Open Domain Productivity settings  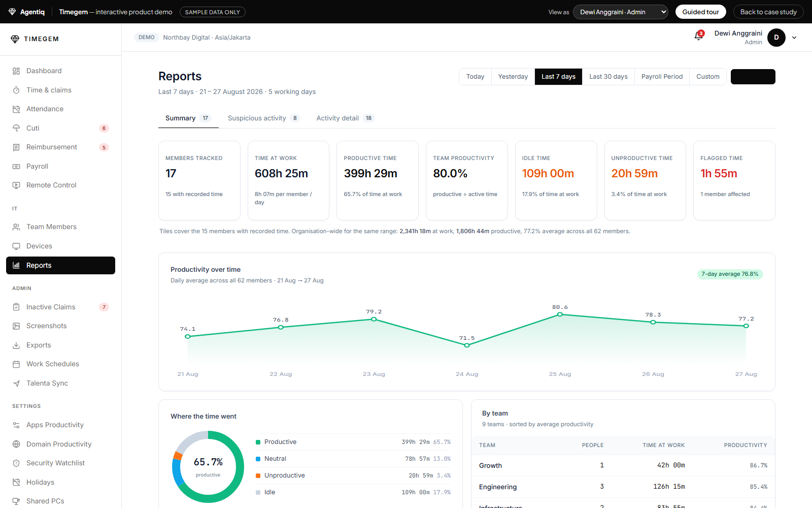[60, 444]
